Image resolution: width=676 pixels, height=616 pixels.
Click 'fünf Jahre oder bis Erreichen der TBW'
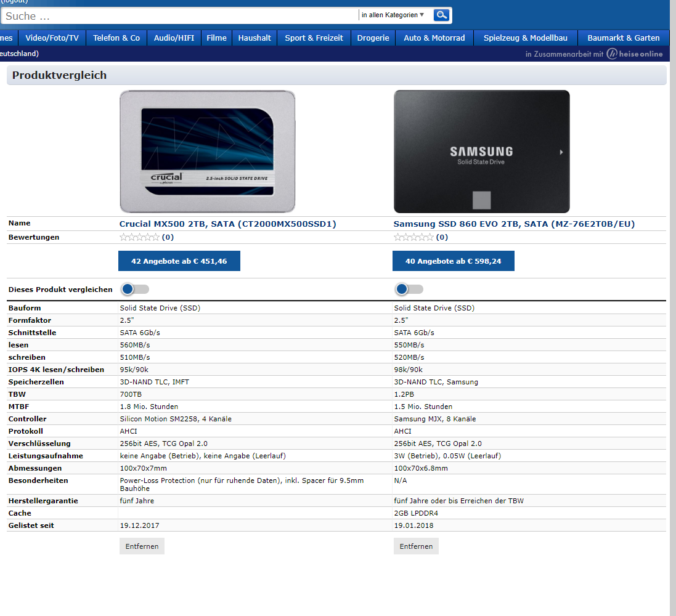(x=458, y=500)
